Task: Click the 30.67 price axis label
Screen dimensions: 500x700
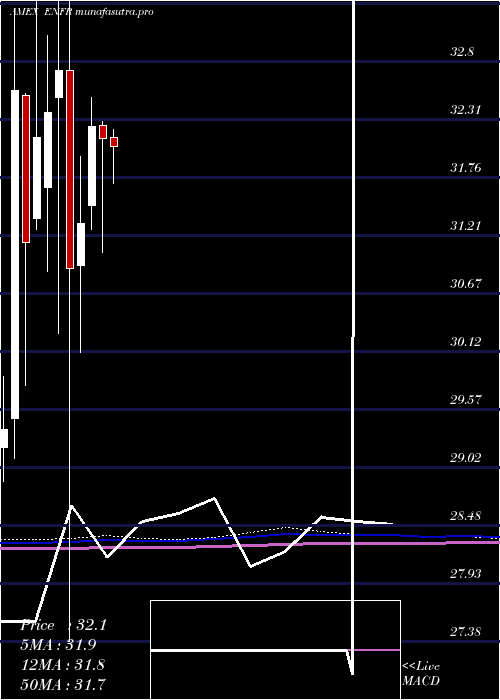Action: [466, 283]
